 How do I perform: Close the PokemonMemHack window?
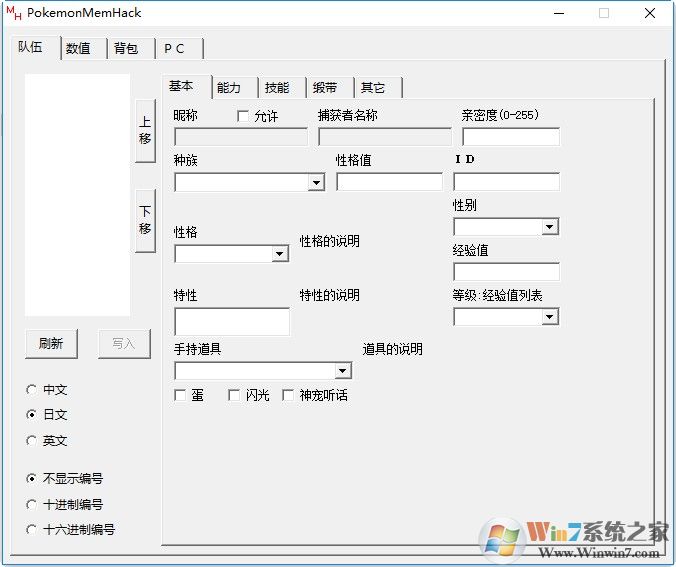click(650, 13)
